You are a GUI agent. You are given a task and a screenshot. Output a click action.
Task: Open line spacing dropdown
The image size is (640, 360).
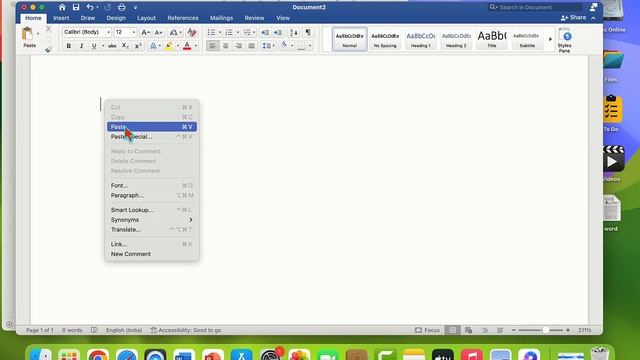(268, 46)
